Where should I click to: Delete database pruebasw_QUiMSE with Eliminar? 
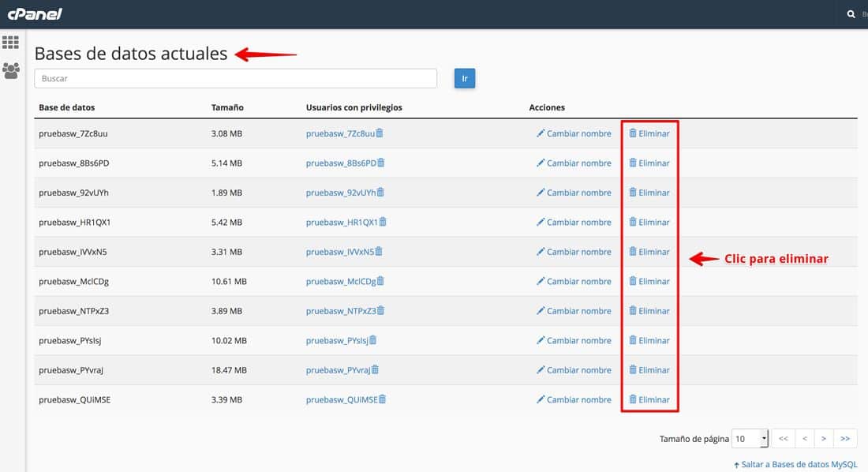pyautogui.click(x=649, y=399)
